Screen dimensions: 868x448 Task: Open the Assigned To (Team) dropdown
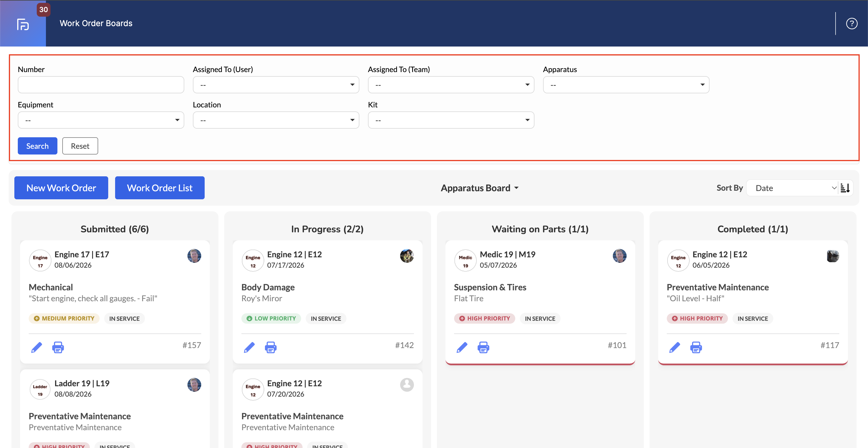451,85
